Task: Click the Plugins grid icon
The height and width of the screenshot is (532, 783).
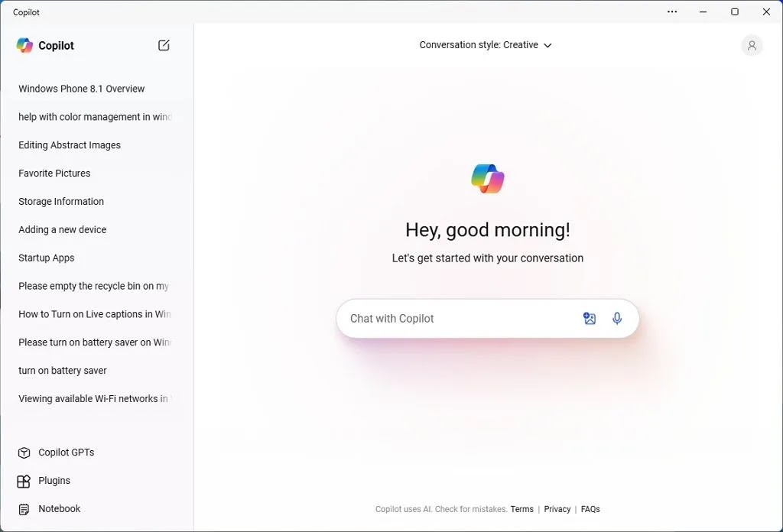Action: click(x=24, y=481)
